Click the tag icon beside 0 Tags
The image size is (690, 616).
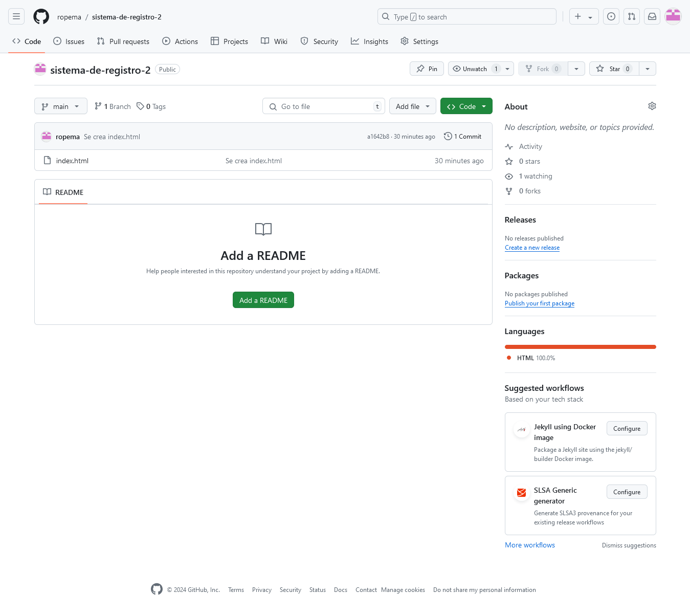click(140, 106)
